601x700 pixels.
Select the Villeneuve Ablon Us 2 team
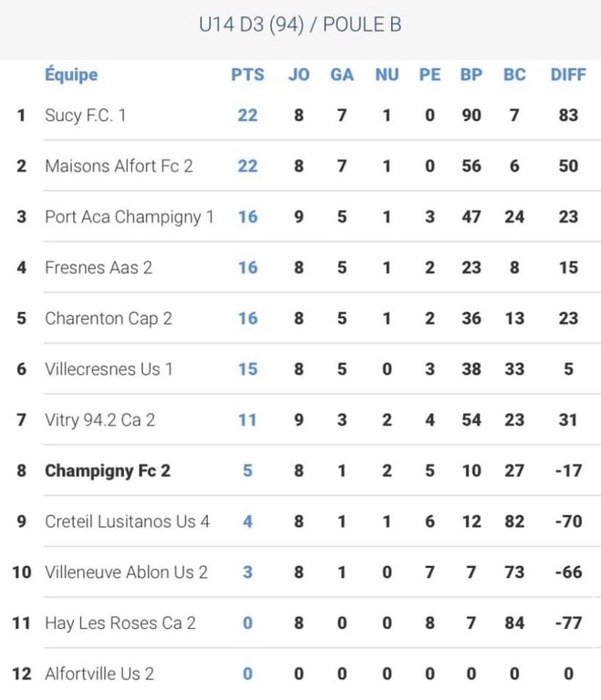pyautogui.click(x=126, y=572)
